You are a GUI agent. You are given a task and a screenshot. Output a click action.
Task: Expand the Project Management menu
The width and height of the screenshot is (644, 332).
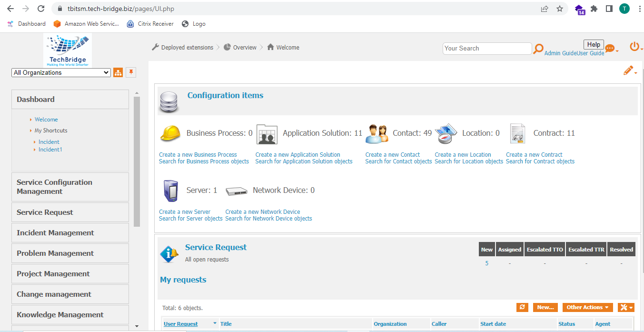(70, 273)
